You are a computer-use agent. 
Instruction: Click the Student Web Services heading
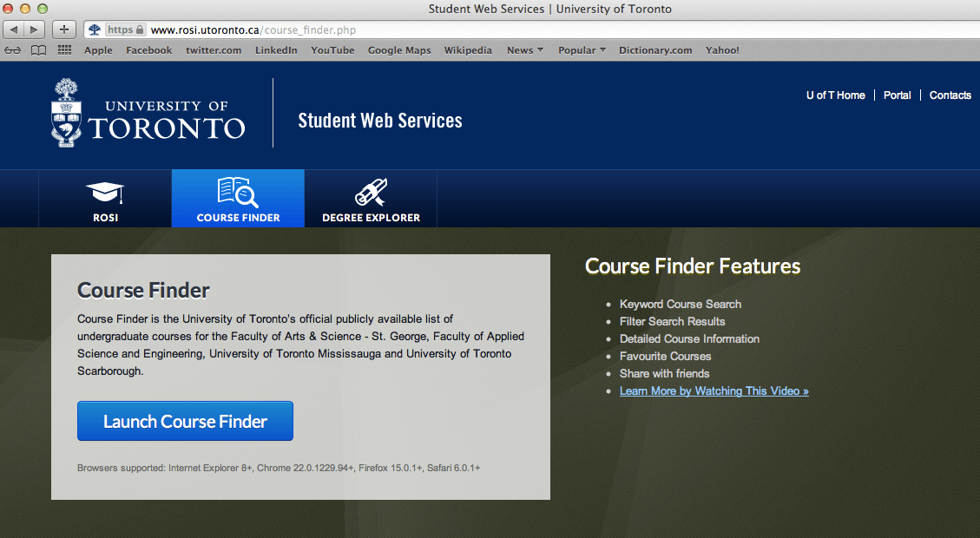380,121
